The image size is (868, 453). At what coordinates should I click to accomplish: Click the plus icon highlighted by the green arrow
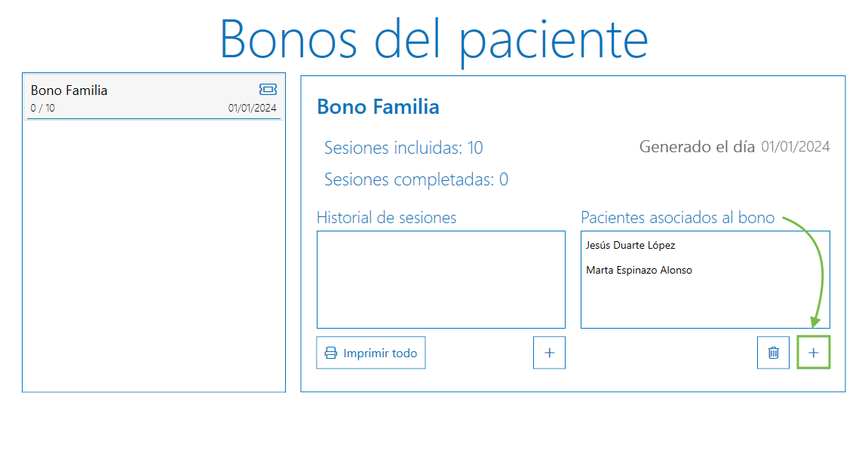[814, 352]
